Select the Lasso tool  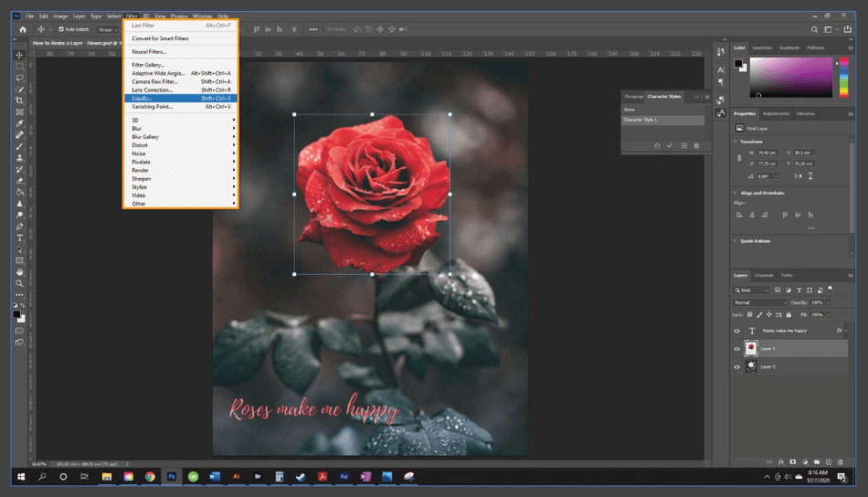tap(19, 78)
